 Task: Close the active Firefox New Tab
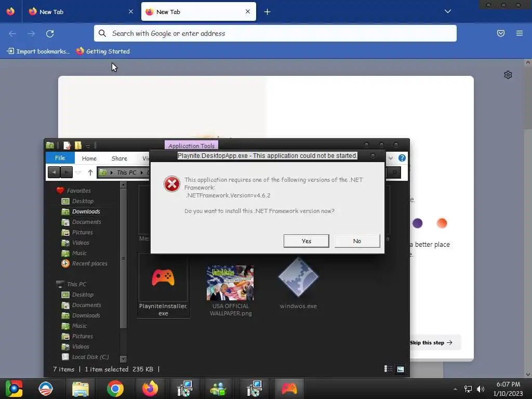[248, 11]
